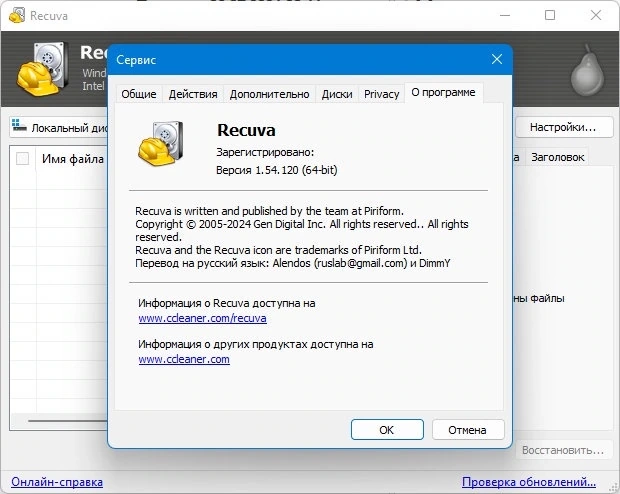The image size is (620, 494).
Task: Open the Privacy tab
Action: click(382, 94)
